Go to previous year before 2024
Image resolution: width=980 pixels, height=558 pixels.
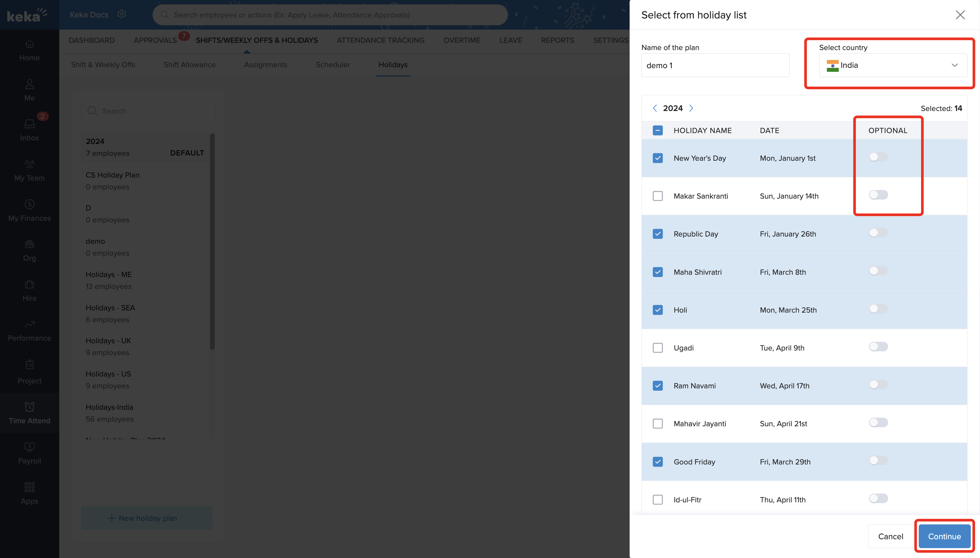[655, 108]
